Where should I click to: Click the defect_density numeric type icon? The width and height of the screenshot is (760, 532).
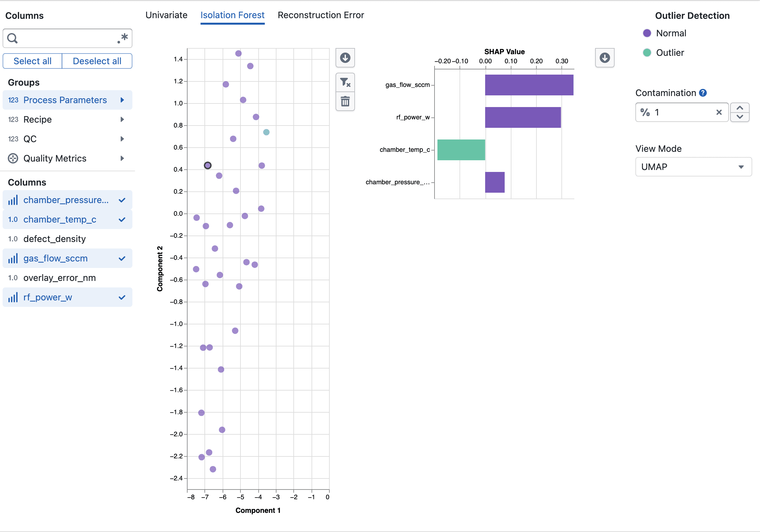coord(13,239)
